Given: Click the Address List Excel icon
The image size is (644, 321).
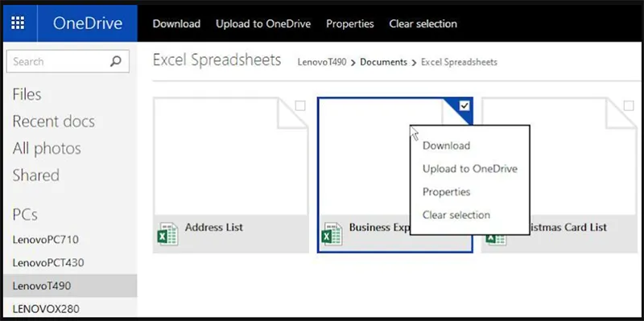Looking at the screenshot, I should 167,233.
